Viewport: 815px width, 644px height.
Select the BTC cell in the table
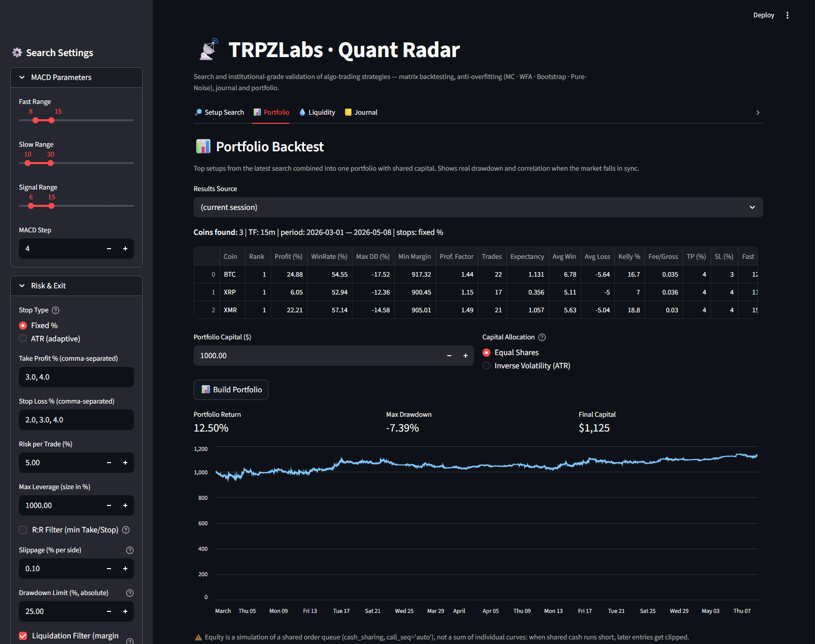[x=232, y=275]
